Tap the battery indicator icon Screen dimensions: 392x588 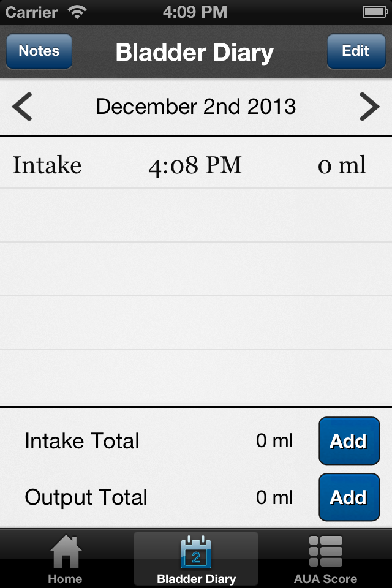[375, 12]
